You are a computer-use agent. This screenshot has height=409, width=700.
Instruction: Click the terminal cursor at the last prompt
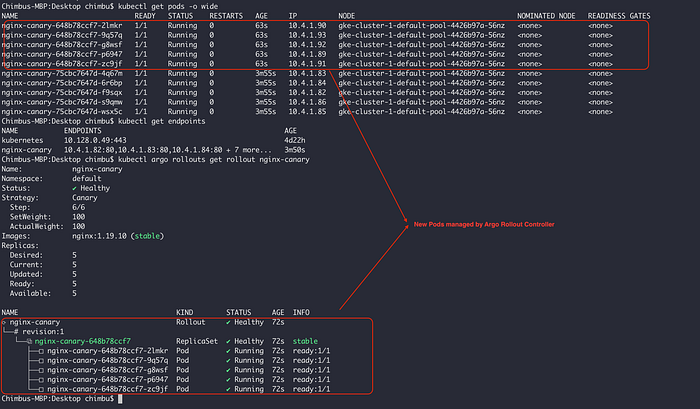pyautogui.click(x=120, y=399)
